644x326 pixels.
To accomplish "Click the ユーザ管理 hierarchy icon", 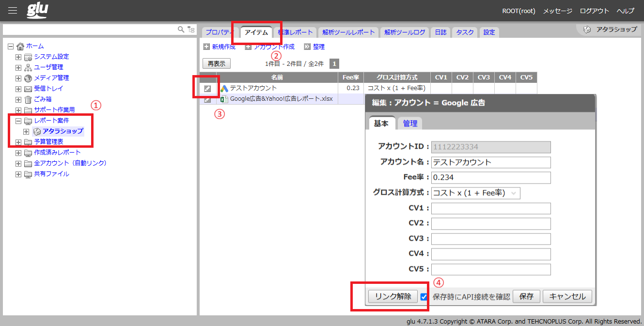I will 28,68.
